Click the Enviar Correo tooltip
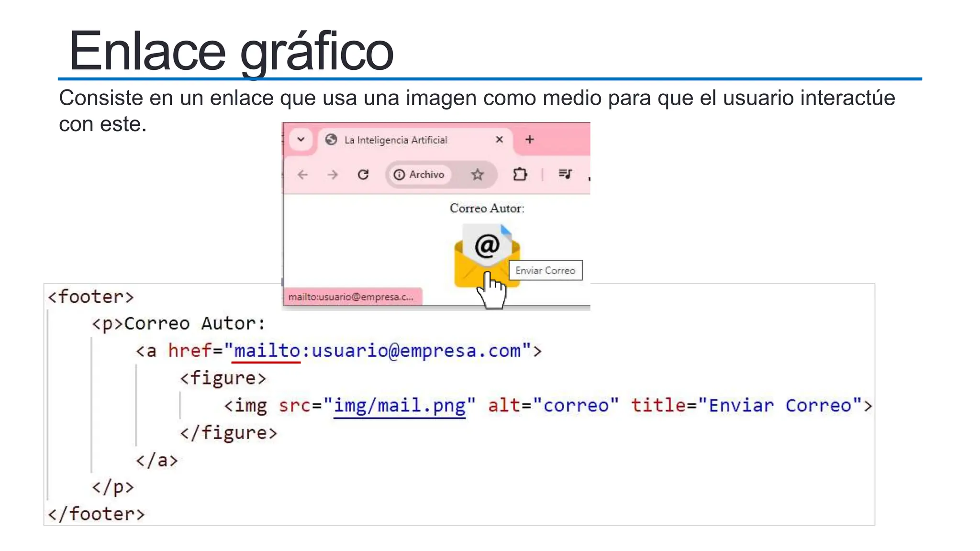The image size is (980, 551). pyautogui.click(x=546, y=271)
